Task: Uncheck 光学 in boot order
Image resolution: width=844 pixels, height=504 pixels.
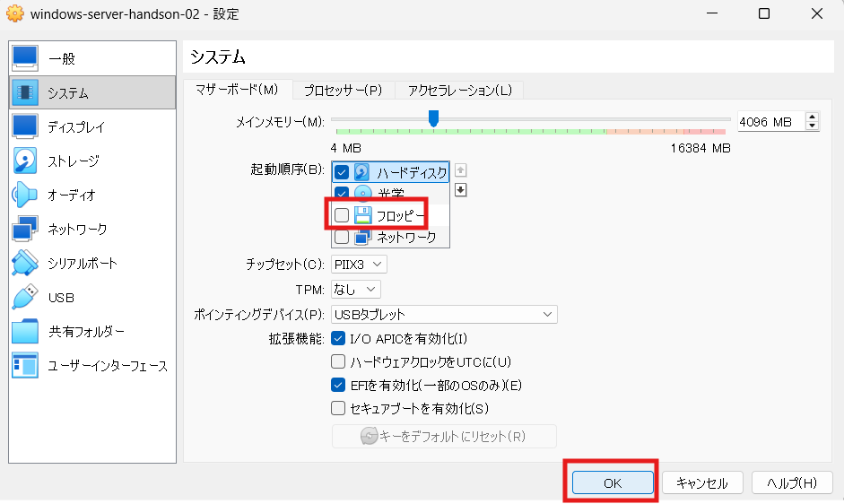Action: point(341,192)
